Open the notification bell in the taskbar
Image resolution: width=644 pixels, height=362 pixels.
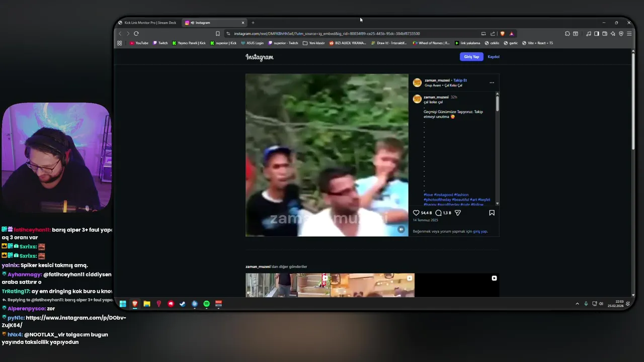click(628, 304)
